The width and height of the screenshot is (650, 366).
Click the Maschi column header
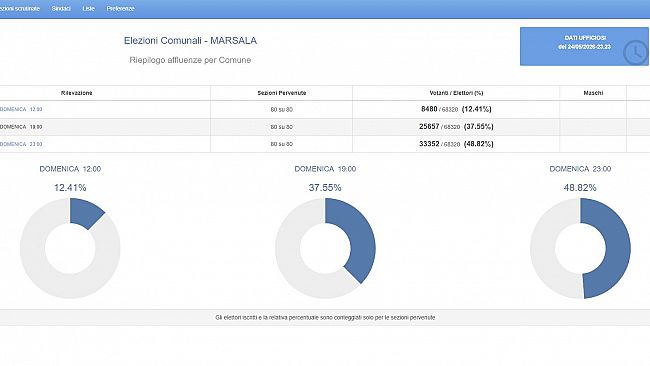[x=593, y=93]
